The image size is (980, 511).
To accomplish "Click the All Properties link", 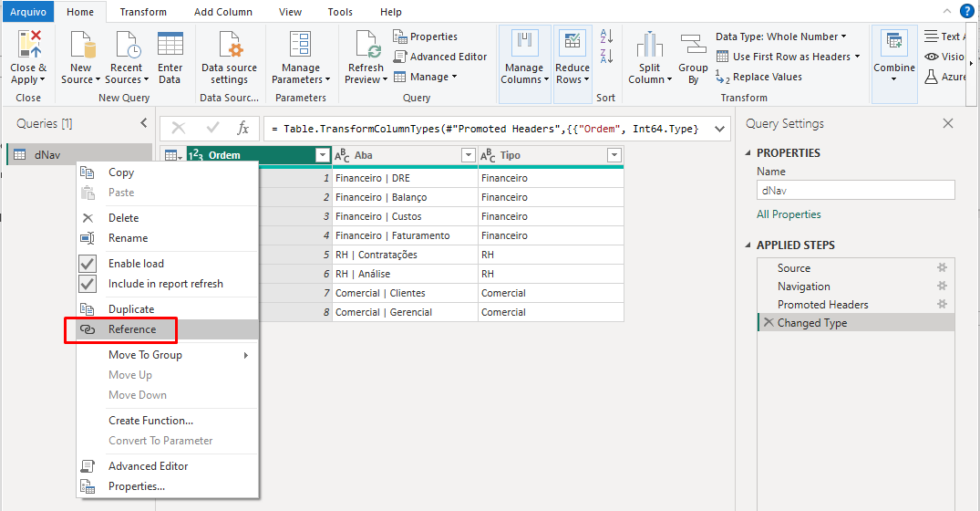I will point(789,214).
